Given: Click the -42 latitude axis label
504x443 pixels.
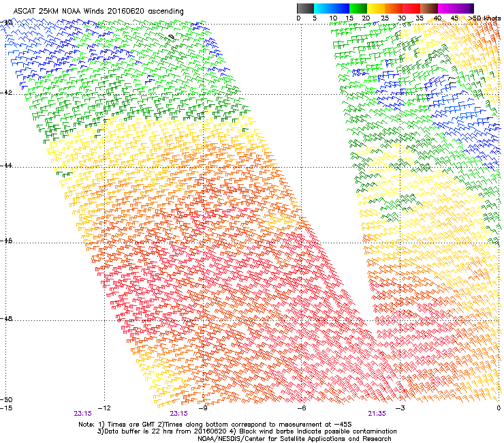Looking at the screenshot, I should tap(7, 92).
